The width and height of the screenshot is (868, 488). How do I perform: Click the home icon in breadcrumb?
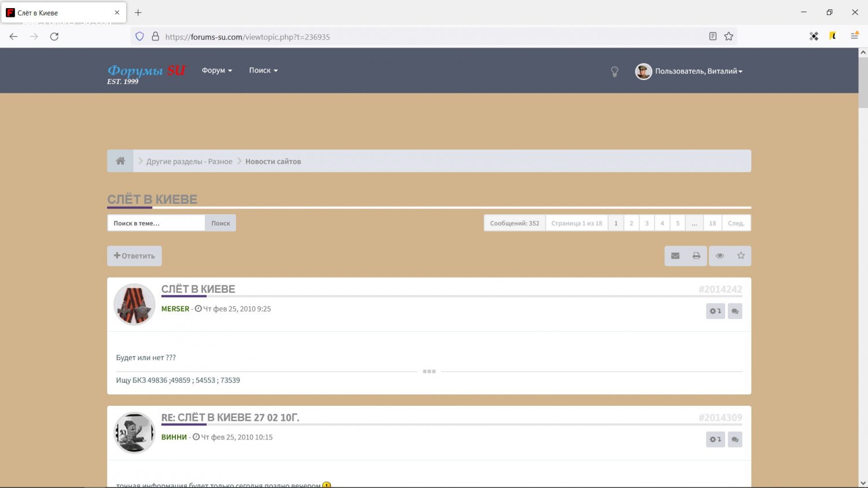coord(120,161)
